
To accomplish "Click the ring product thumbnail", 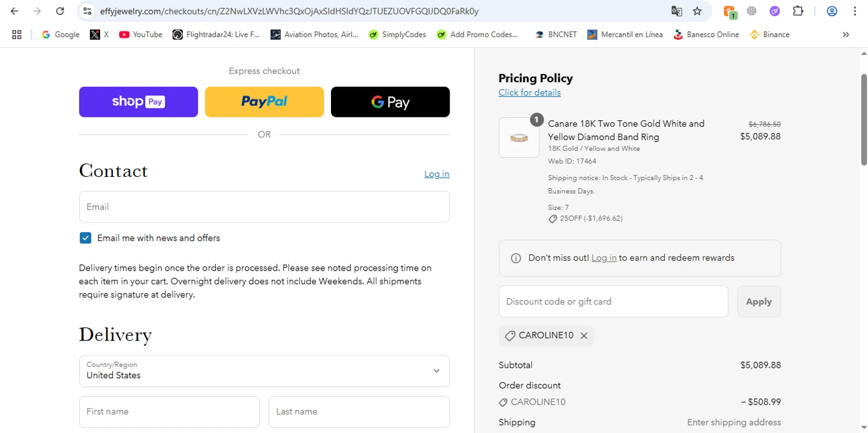I will click(x=519, y=138).
